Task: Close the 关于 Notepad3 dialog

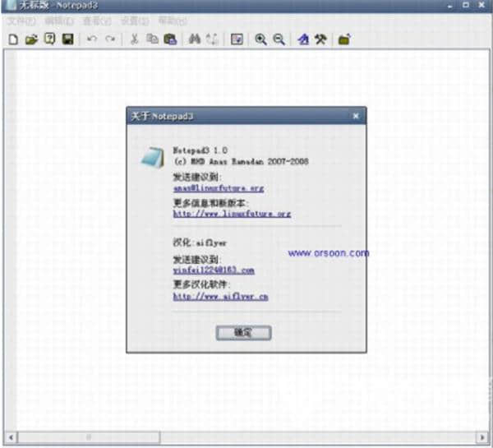Action: tap(356, 116)
